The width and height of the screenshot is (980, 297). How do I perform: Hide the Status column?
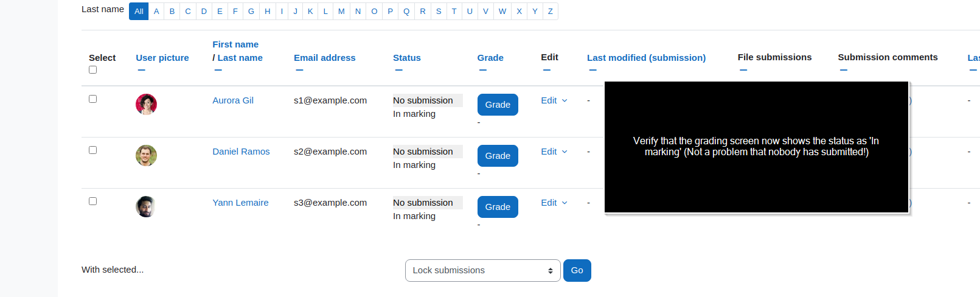398,70
